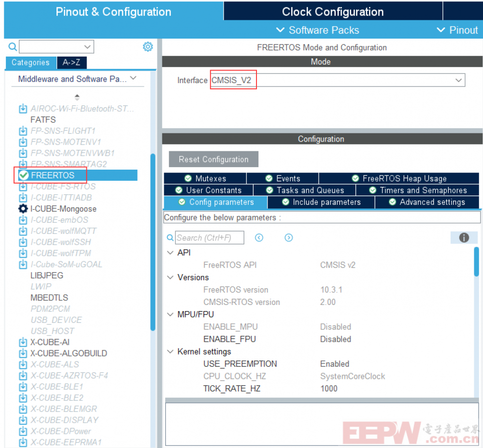Switch to Pinout & Configuration tab

[114, 12]
